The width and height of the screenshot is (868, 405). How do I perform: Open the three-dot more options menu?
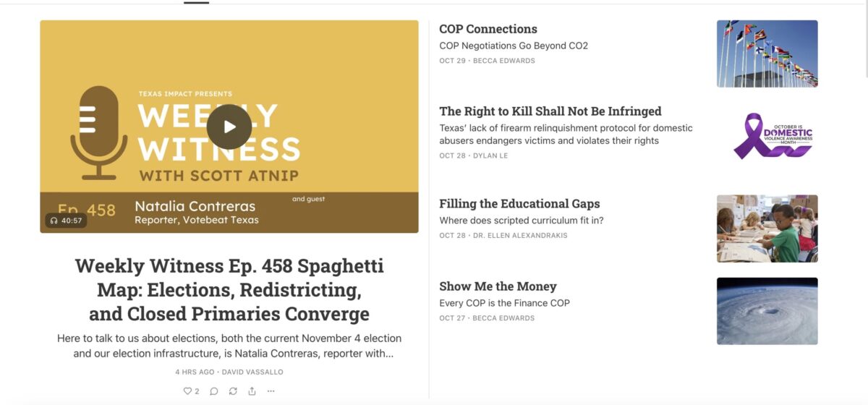(x=271, y=391)
